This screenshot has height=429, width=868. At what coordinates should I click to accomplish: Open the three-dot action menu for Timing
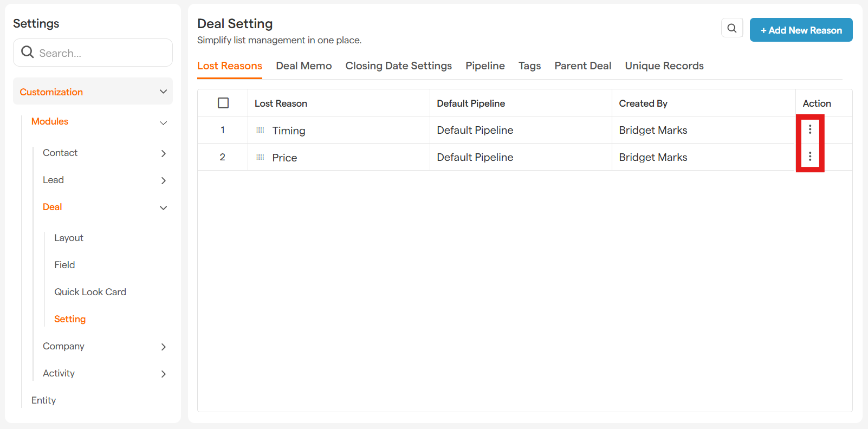[809, 129]
